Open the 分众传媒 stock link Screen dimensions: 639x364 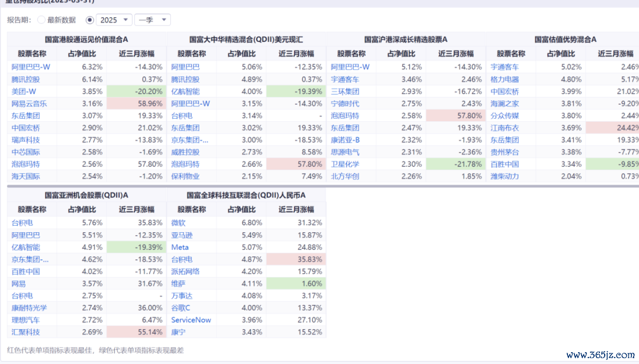pyautogui.click(x=505, y=116)
